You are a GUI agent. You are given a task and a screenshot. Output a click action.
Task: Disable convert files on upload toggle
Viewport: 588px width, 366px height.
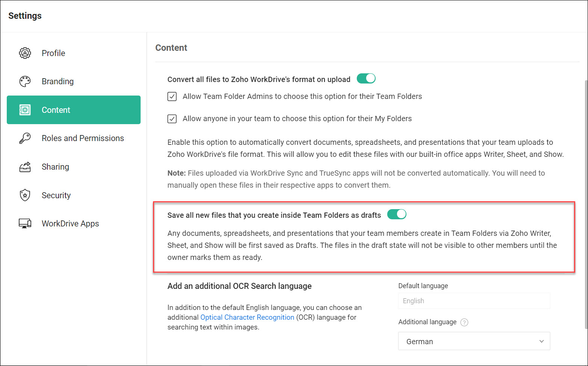(x=366, y=79)
